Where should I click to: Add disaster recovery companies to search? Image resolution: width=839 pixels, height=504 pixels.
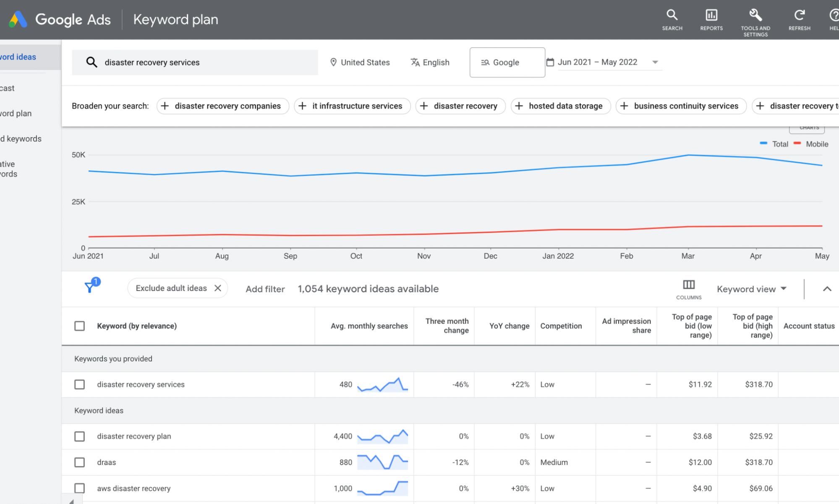coord(222,106)
